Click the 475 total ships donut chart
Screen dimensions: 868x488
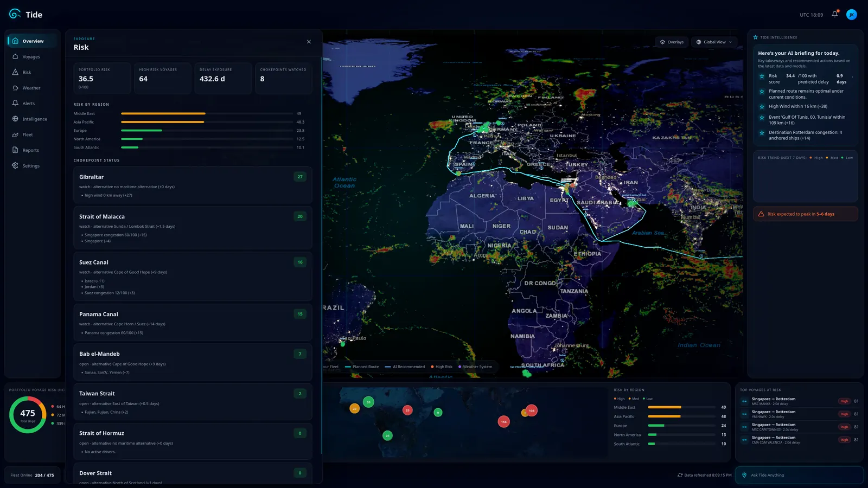pos(28,415)
